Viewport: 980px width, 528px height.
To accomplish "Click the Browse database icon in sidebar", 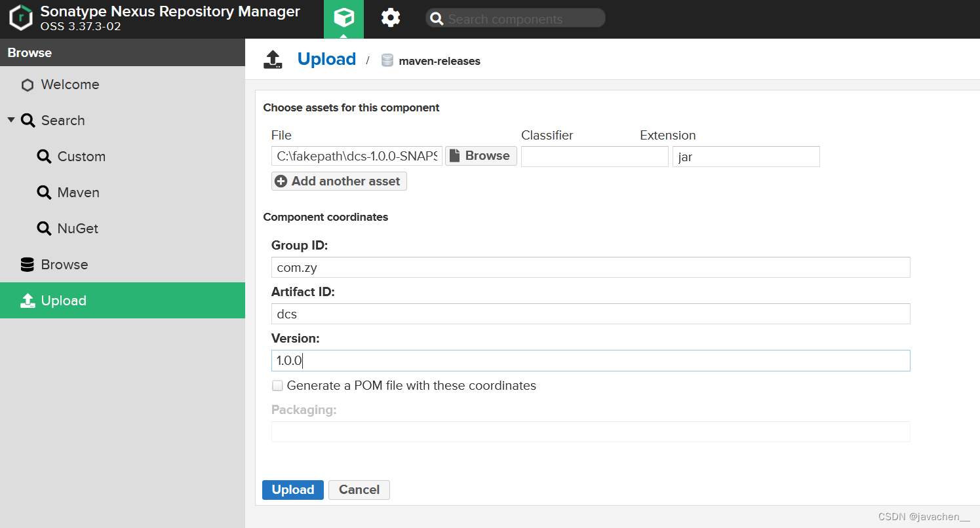I will 27,265.
